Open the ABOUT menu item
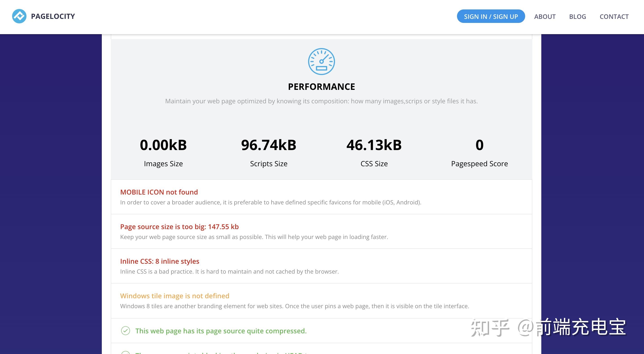 (x=545, y=17)
